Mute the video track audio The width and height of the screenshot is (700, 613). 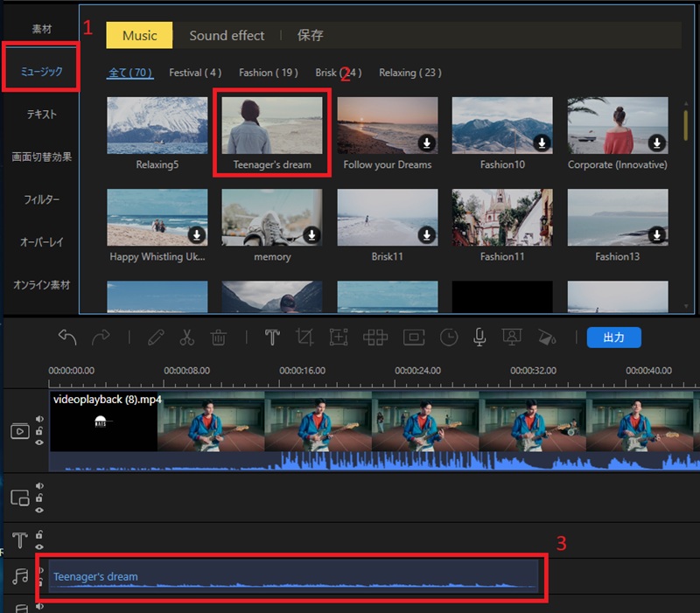(39, 419)
